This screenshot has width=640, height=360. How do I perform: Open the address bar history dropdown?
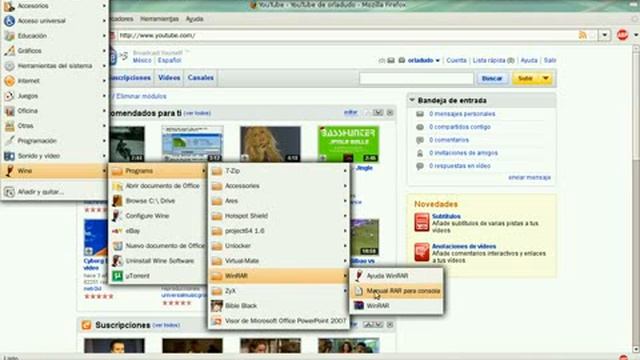click(604, 36)
